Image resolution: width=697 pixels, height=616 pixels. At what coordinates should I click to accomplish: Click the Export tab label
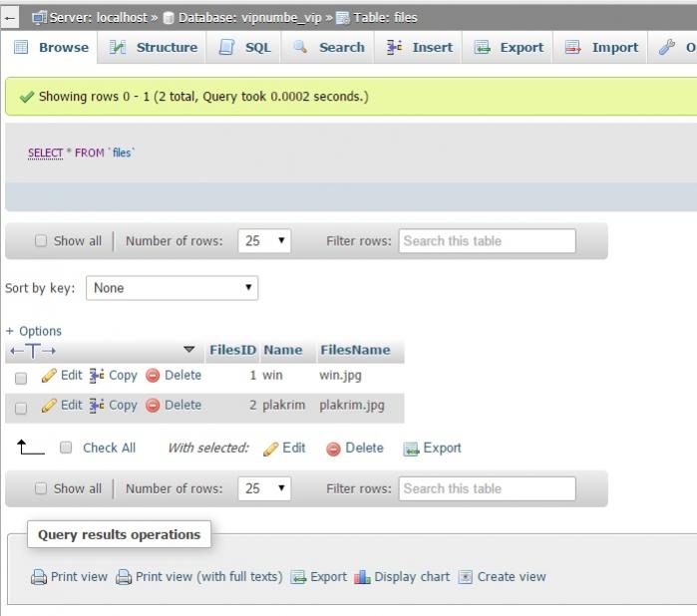pyautogui.click(x=522, y=47)
